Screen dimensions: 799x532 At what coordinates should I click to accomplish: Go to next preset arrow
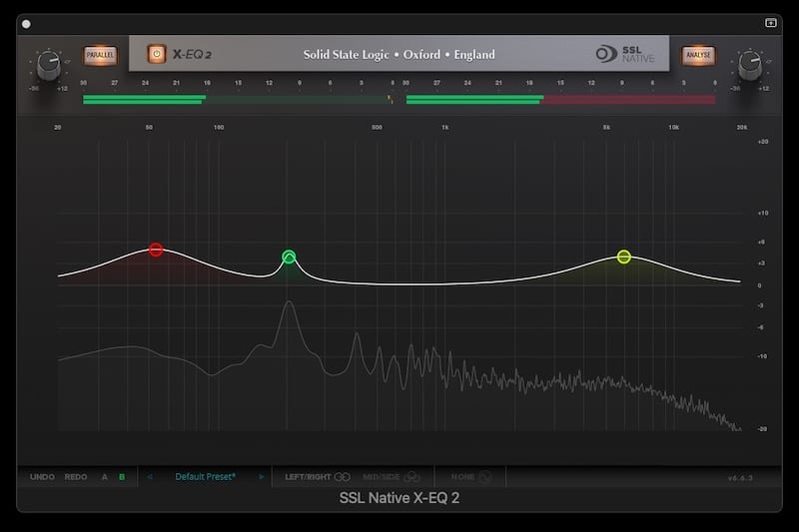[262, 477]
